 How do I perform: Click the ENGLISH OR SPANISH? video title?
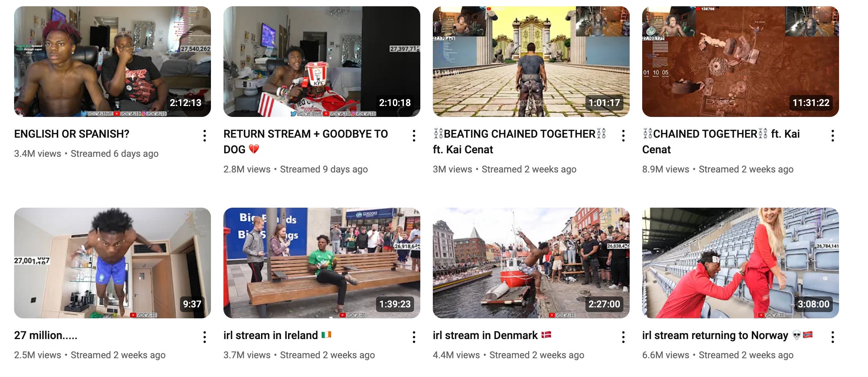[72, 134]
